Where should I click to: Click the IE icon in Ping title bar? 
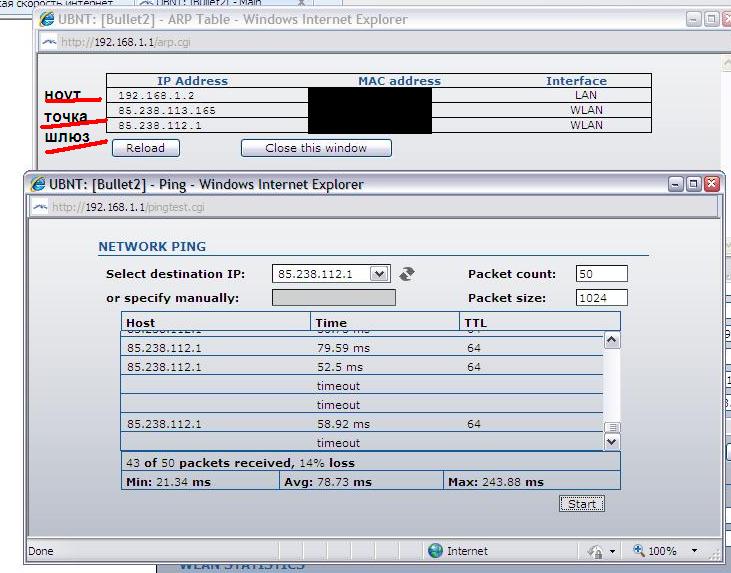point(40,184)
